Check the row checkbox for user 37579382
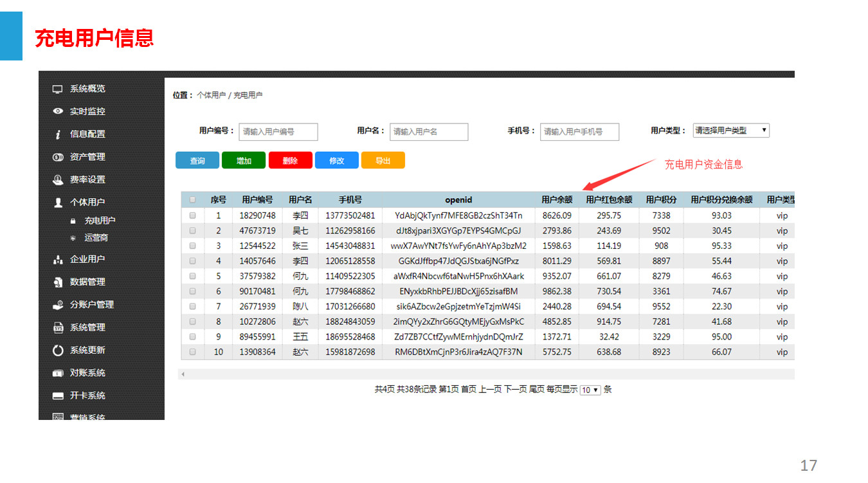This screenshot has width=868, height=483. [x=192, y=276]
